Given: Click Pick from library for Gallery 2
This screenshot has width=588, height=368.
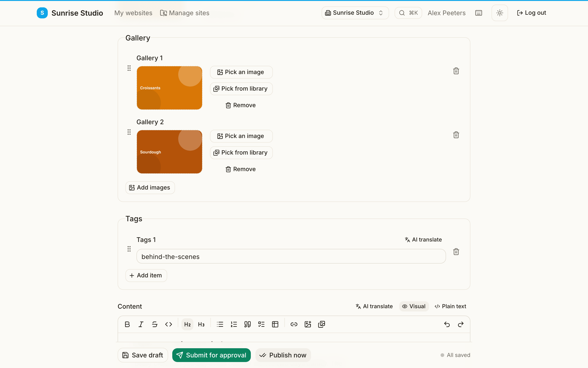Looking at the screenshot, I should pyautogui.click(x=241, y=152).
